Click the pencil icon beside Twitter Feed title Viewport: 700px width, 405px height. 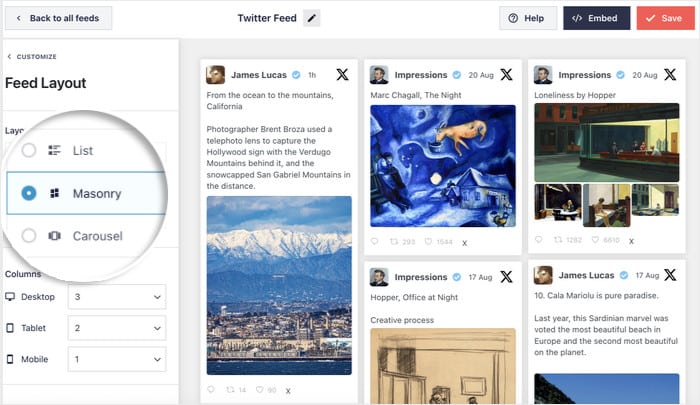point(311,18)
